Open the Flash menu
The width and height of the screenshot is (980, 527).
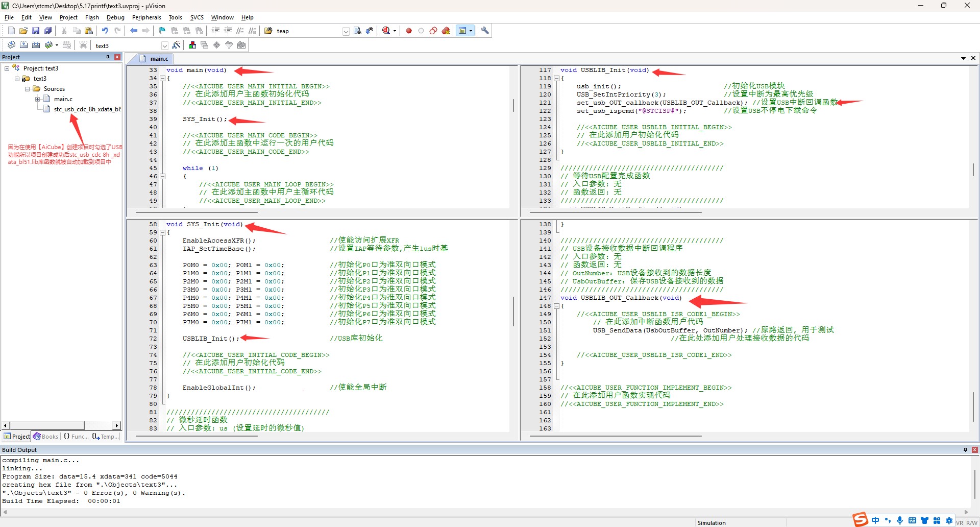[92, 17]
